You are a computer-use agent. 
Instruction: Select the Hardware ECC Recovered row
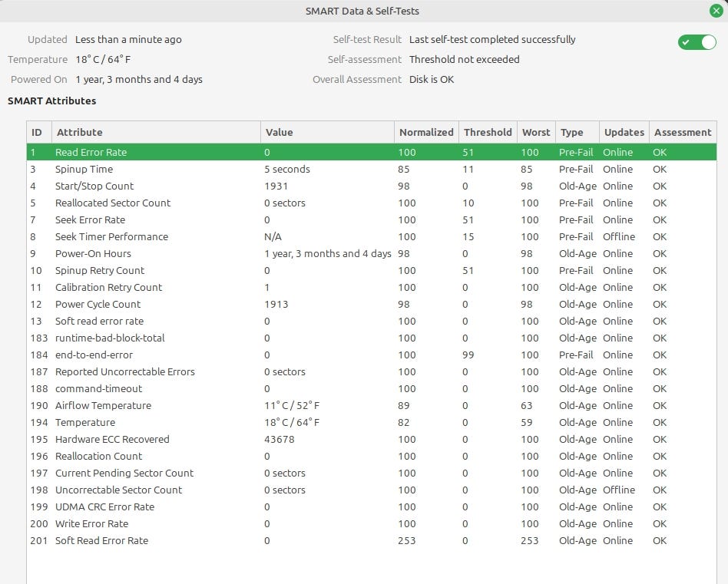[372, 439]
